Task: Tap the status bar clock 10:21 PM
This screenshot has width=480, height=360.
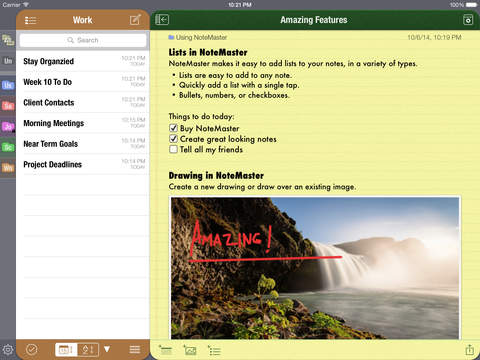Action: click(x=240, y=5)
